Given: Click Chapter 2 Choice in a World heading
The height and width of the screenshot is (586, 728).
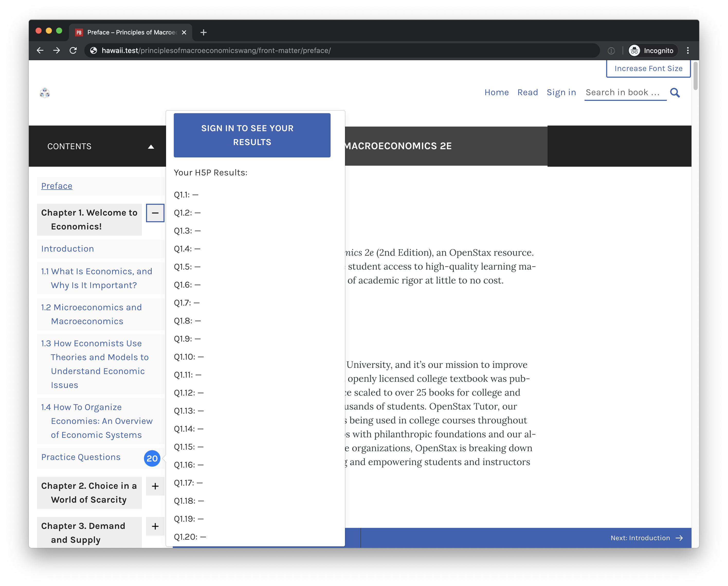Looking at the screenshot, I should [89, 493].
